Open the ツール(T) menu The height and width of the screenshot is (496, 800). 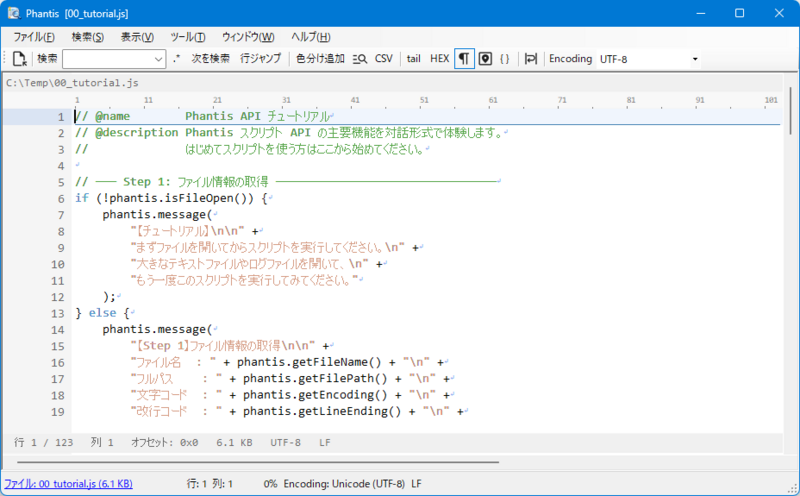pos(187,37)
